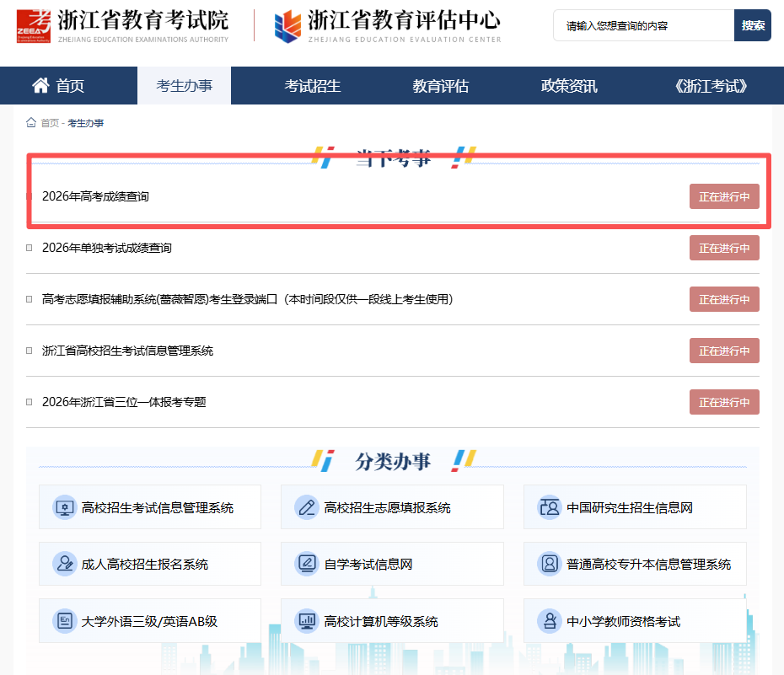The height and width of the screenshot is (675, 784).
Task: Click bullet square beside 2026年单独考试成绩查询
Action: [29, 248]
